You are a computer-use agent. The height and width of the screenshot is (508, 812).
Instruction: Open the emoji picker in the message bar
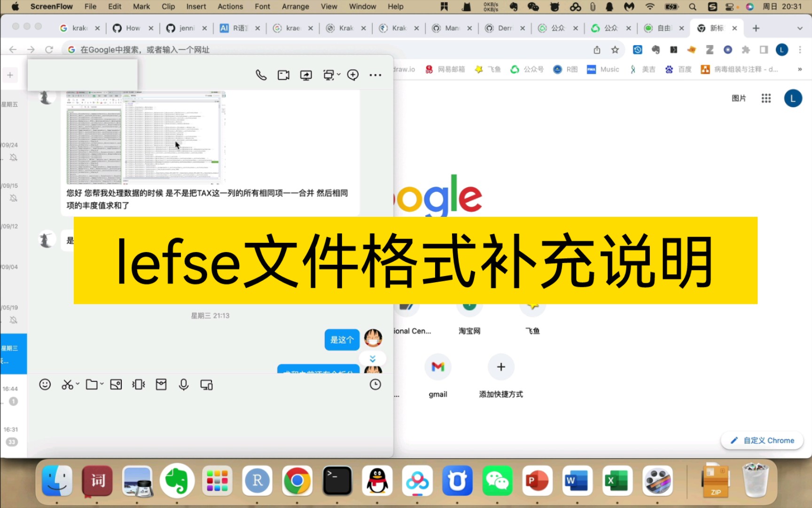(x=45, y=384)
